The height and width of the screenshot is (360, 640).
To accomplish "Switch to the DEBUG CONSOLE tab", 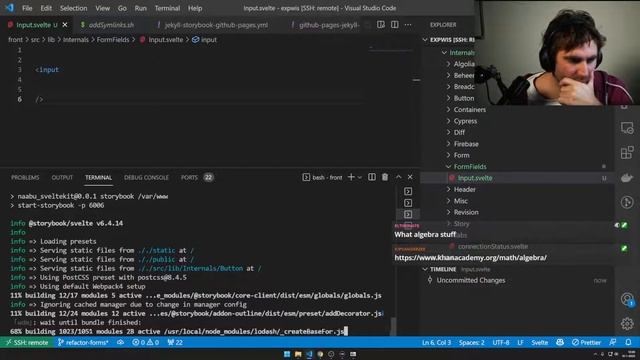I will pyautogui.click(x=146, y=178).
